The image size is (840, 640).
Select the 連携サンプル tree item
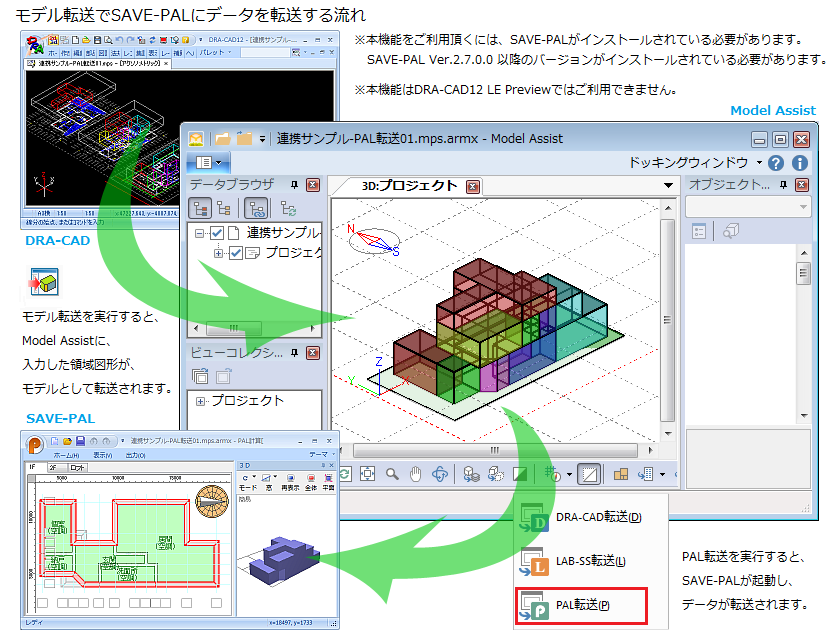[283, 232]
